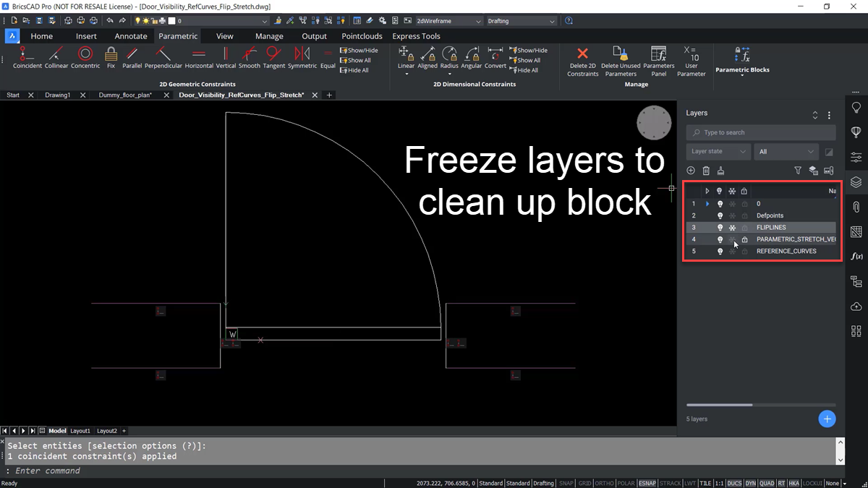This screenshot has width=868, height=488.
Task: Open the Home ribbon tab
Action: 41,36
